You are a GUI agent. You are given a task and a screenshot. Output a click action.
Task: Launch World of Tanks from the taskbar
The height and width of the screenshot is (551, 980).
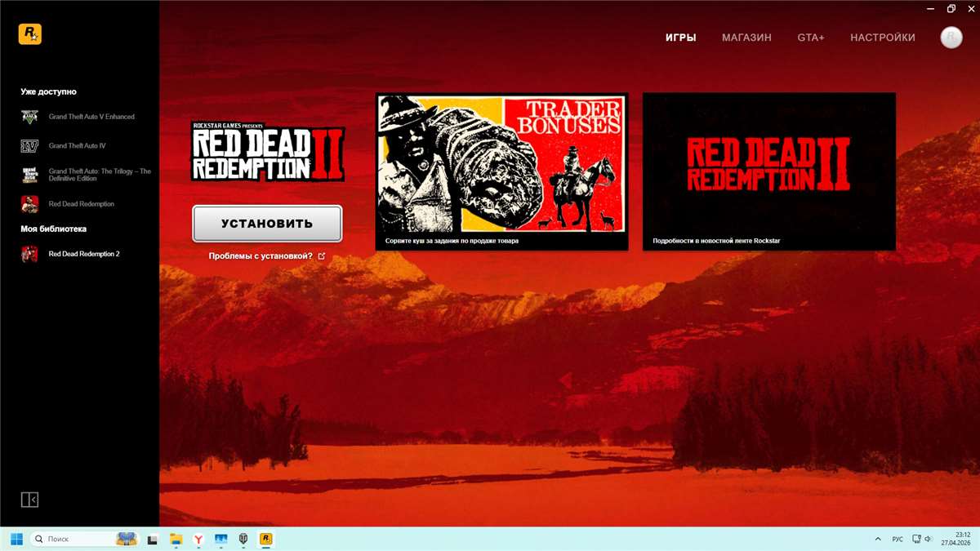pyautogui.click(x=243, y=540)
